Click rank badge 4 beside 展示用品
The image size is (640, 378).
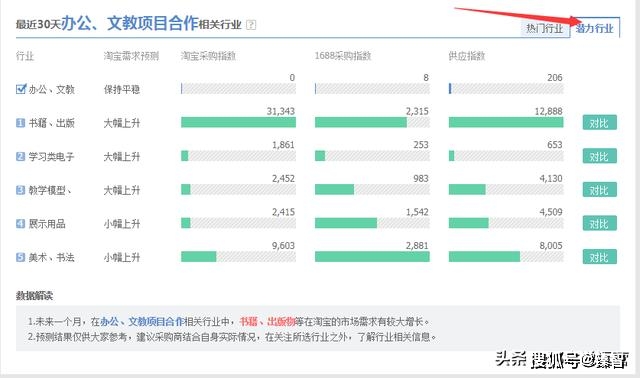click(20, 223)
